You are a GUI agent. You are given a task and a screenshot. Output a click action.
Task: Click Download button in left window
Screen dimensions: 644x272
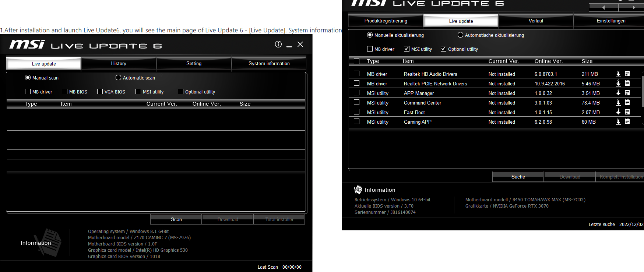(228, 219)
